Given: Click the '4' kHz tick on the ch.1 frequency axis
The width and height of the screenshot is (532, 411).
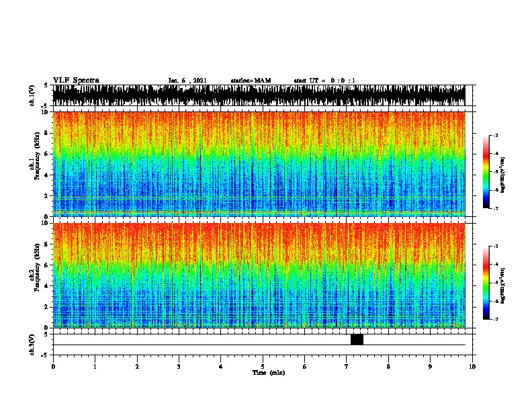Looking at the screenshot, I should 47,175.
